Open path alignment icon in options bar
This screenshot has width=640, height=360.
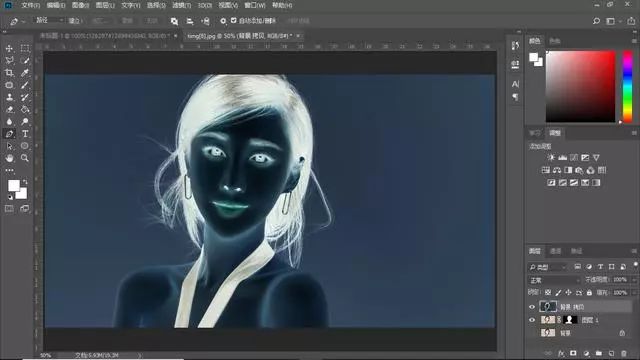(190, 21)
